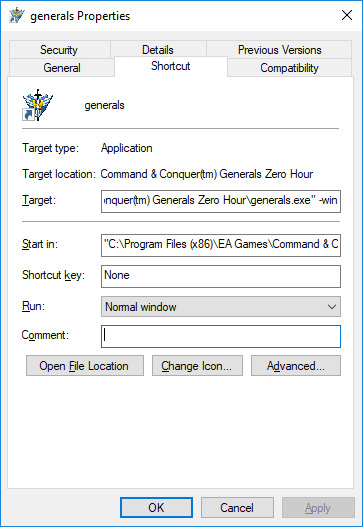
Task: Click the 'Run:' label
Action: (x=33, y=306)
